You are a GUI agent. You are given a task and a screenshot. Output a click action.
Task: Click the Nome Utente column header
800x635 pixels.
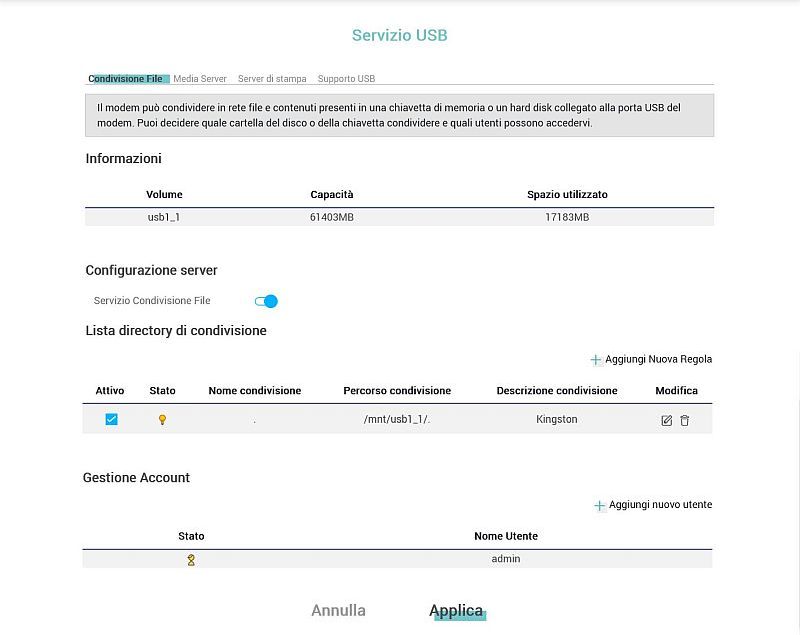506,536
